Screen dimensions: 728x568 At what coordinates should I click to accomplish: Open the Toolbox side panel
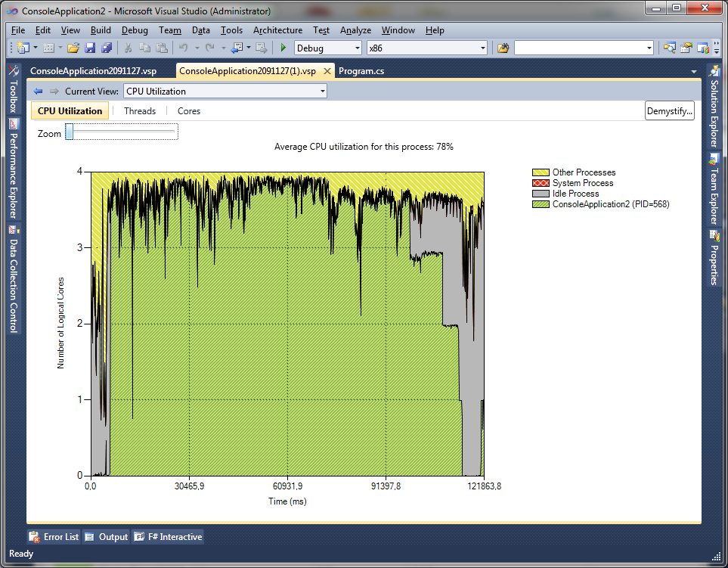coord(14,89)
